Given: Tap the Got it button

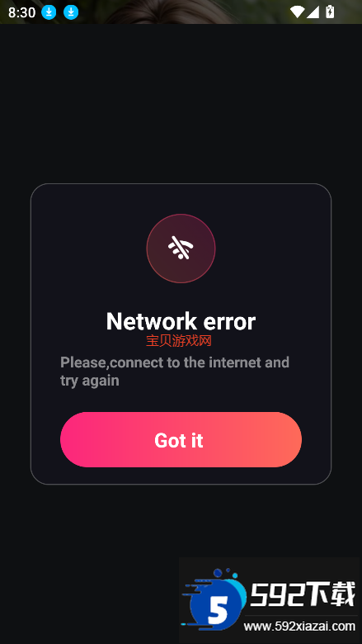Looking at the screenshot, I should pos(181,439).
